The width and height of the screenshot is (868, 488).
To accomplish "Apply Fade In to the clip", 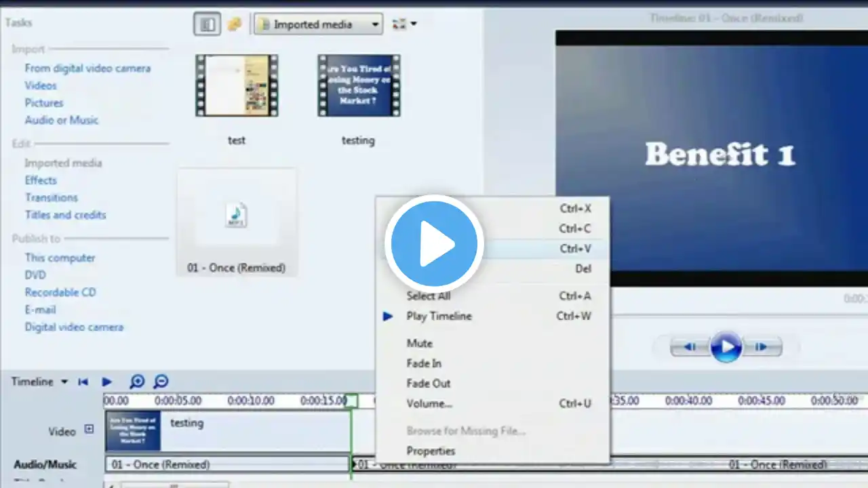I will point(493,364).
